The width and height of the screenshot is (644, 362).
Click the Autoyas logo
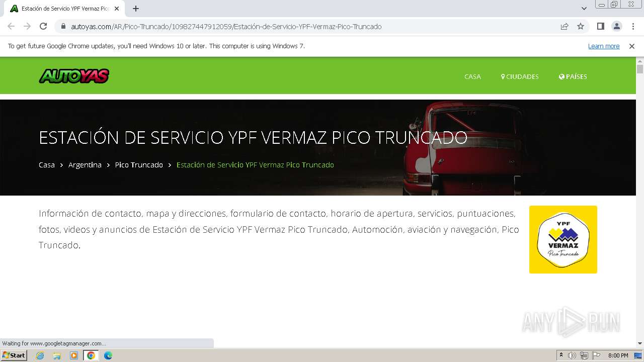tap(74, 76)
